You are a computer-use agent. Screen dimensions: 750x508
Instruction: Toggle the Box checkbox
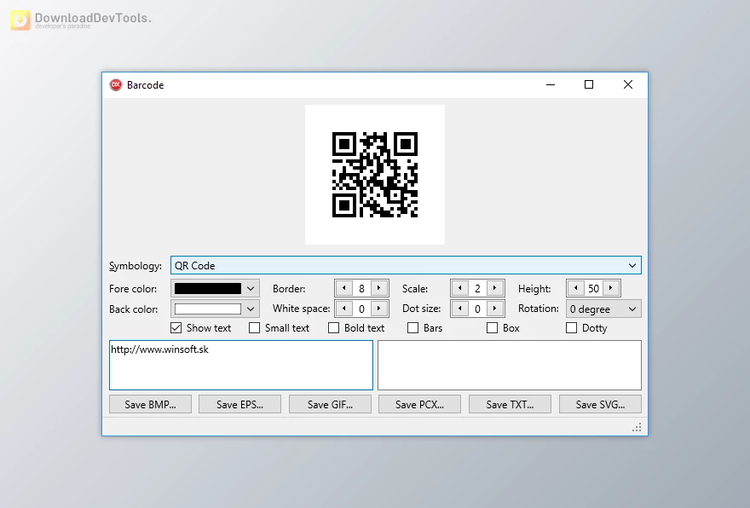point(492,328)
